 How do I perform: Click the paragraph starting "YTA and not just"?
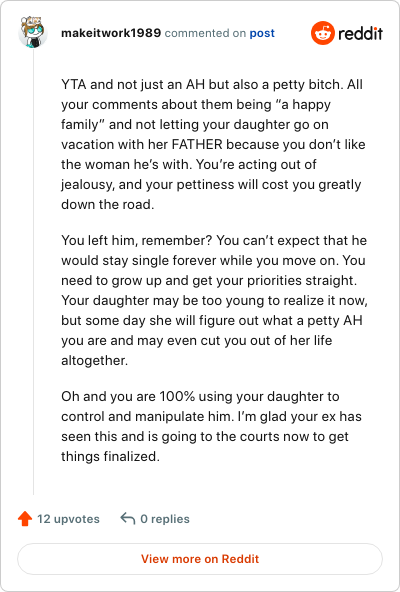(213, 144)
